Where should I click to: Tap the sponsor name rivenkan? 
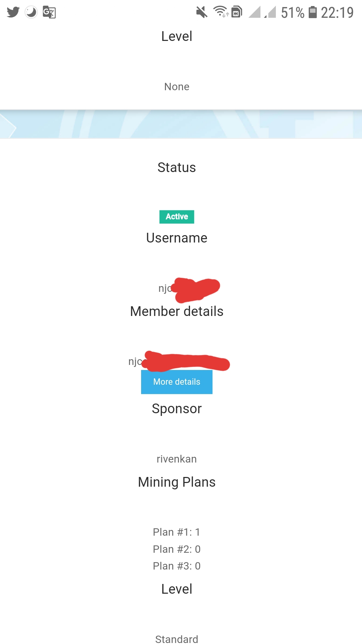pyautogui.click(x=177, y=459)
